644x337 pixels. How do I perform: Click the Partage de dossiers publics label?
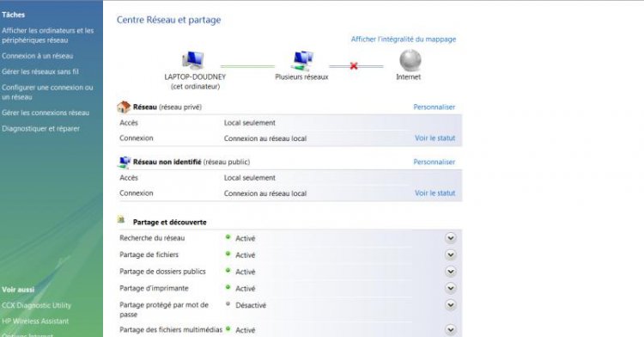[162, 272]
